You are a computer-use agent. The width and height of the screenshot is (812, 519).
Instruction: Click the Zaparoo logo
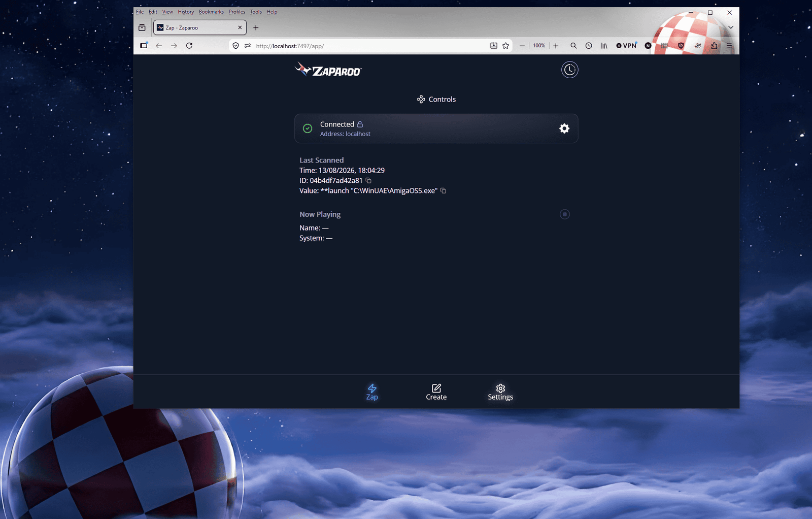[328, 70]
